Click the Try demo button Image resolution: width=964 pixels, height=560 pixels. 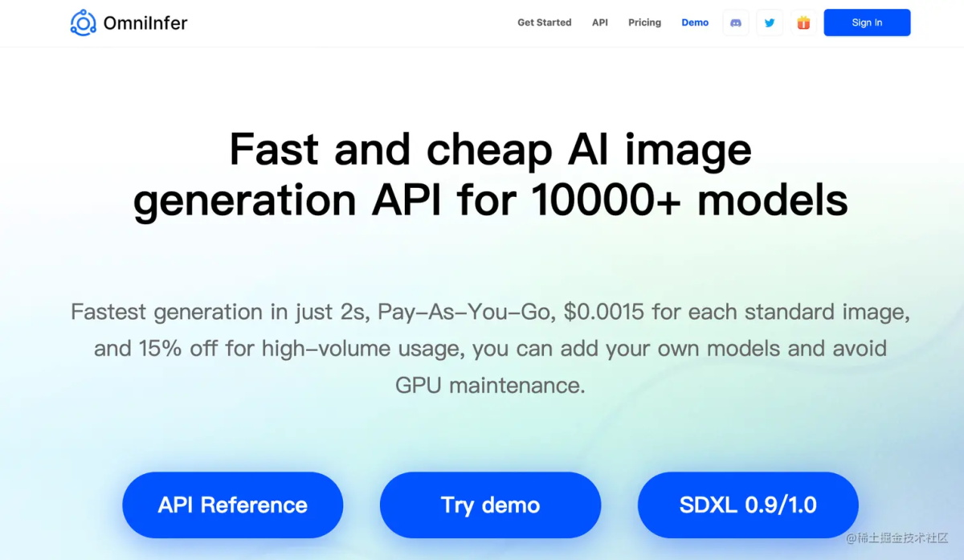490,505
